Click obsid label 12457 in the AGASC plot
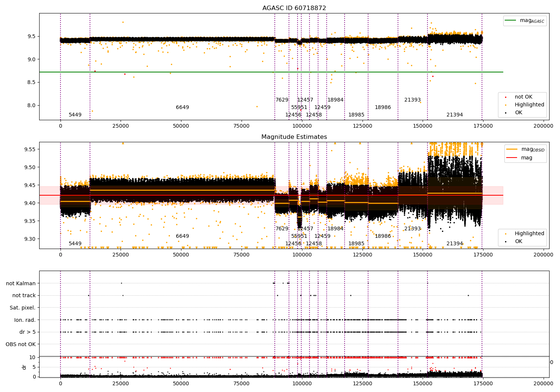This screenshot has height=392, width=560. [305, 100]
